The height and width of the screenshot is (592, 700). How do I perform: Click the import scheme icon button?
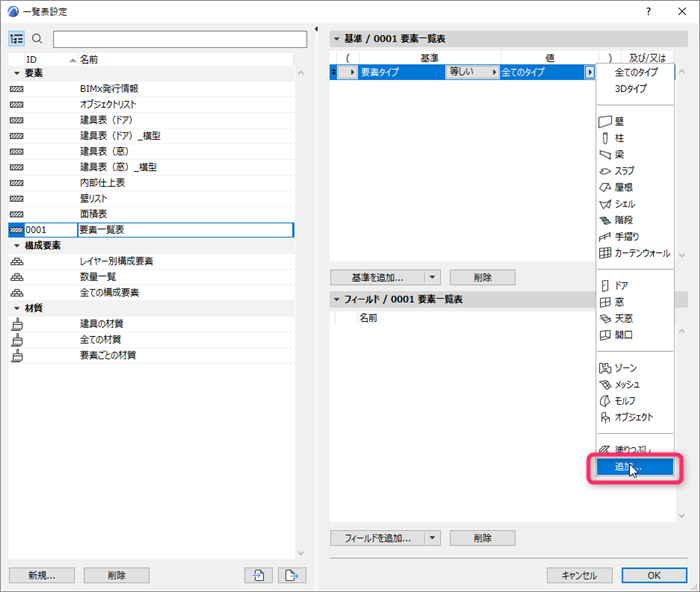point(258,575)
